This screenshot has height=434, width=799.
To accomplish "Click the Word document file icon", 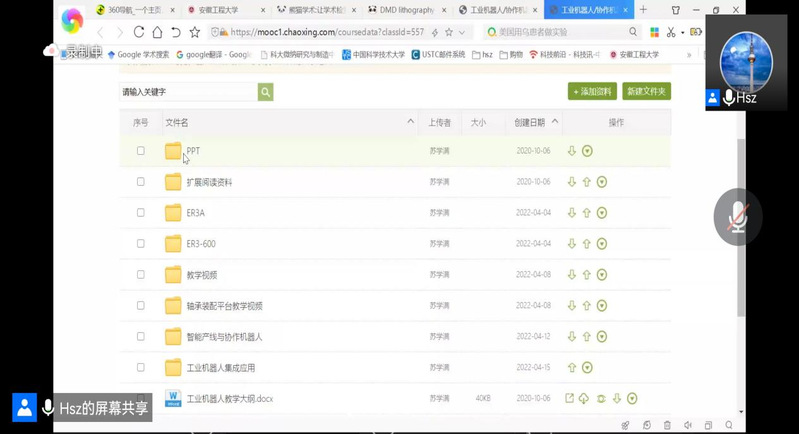I will 173,398.
